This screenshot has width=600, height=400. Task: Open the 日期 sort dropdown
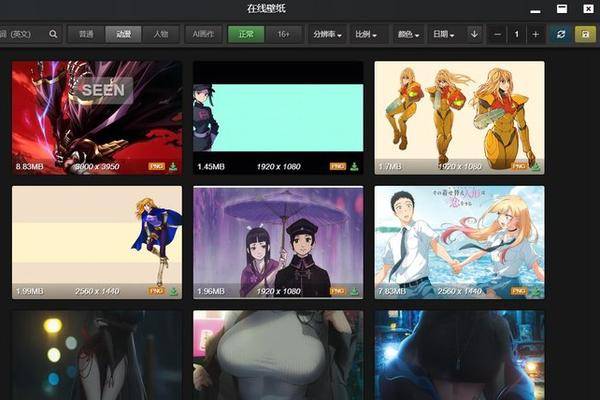444,34
